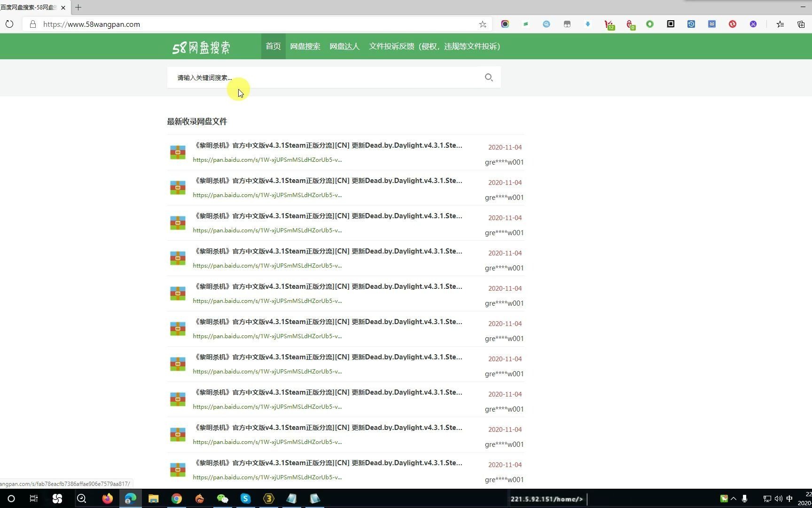Click the red checklist extension with badge 12
Viewport: 812px width, 508px height.
pyautogui.click(x=609, y=24)
